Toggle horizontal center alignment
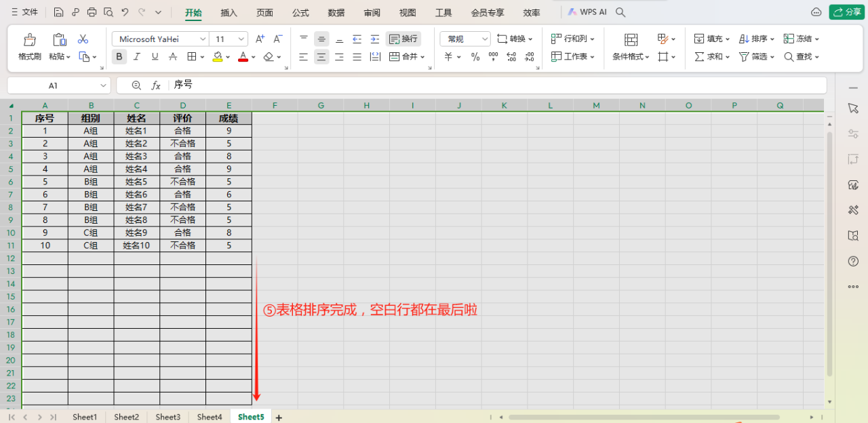 (x=321, y=57)
